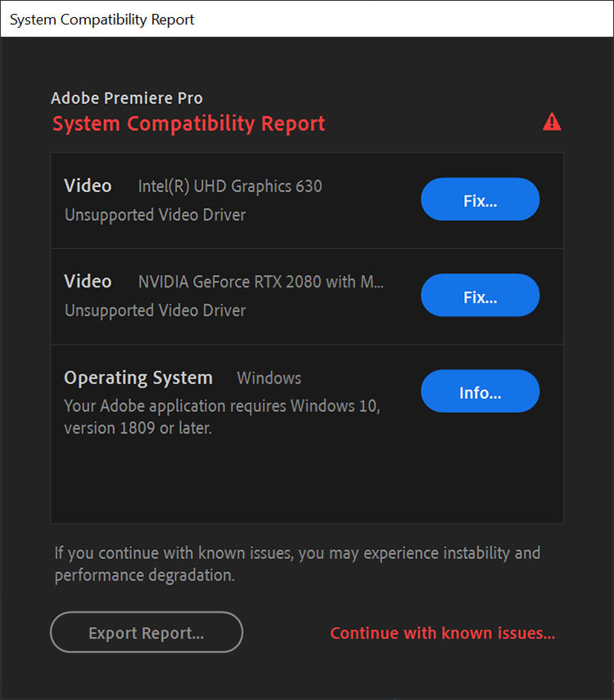Click the truncated NVIDIA GeForce RTX 2080 label
This screenshot has height=700, width=614.
260,282
